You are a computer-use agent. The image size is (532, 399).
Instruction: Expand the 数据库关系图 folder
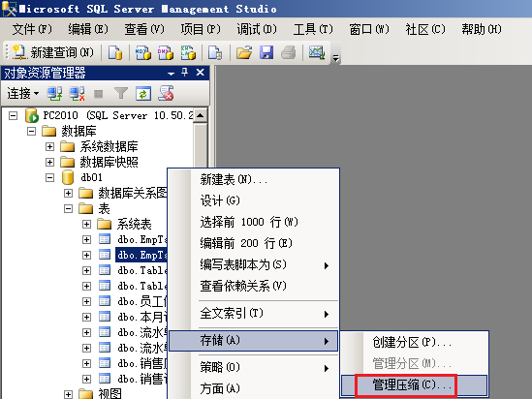coord(68,193)
